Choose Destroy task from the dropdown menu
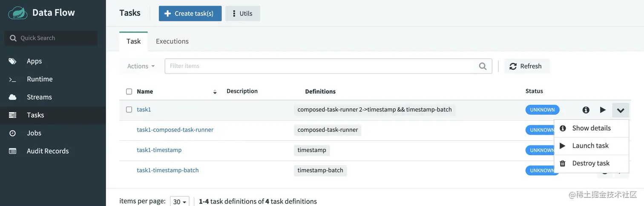Screen dimensions: 644x206 tap(591, 163)
